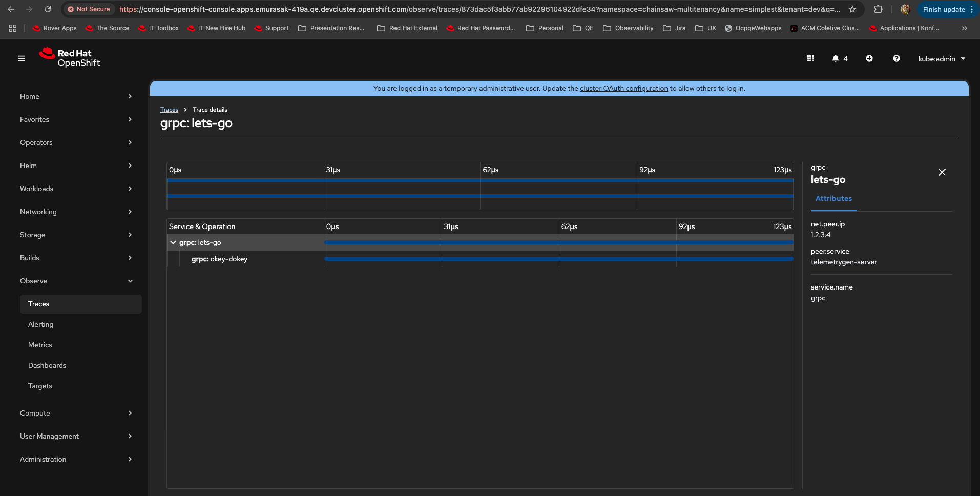Screen dimensions: 980x496
Task: Select the grpc: okey-dokey span row
Action: pos(219,259)
